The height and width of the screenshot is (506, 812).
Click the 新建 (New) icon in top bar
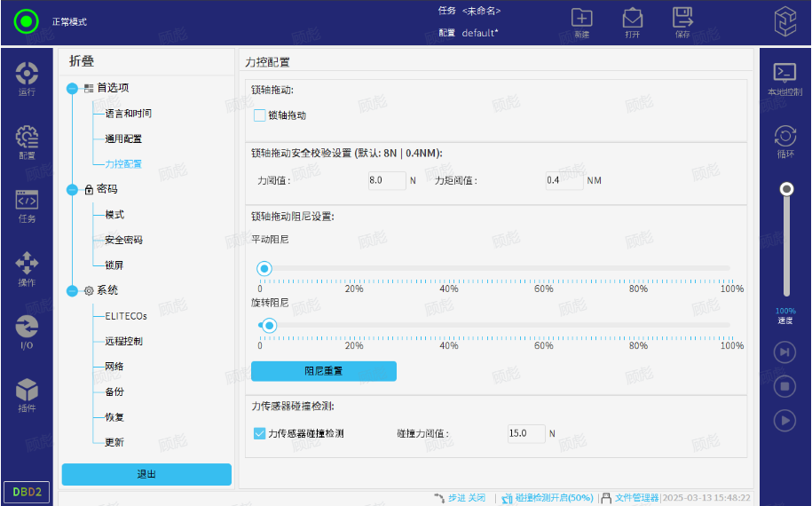click(x=581, y=22)
